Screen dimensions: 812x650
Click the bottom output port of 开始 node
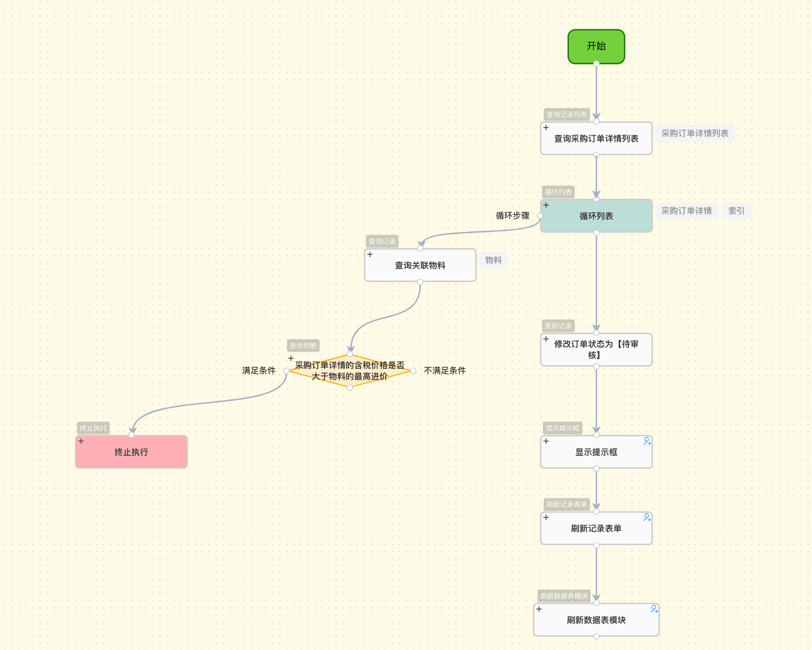point(597,63)
